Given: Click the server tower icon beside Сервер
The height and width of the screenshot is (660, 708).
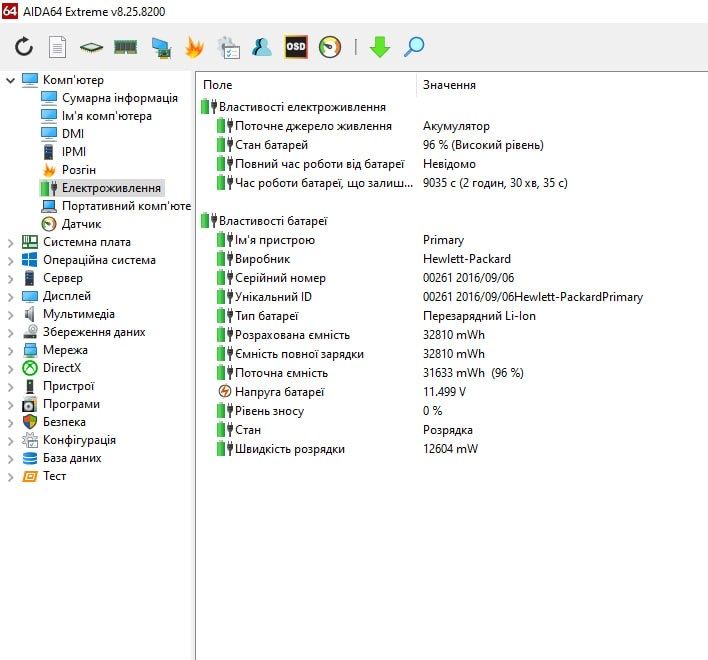Looking at the screenshot, I should [x=30, y=278].
